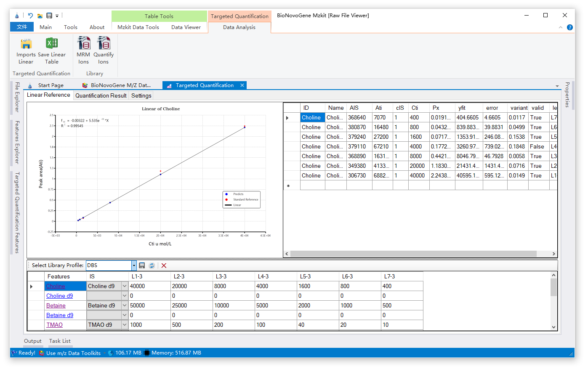The image size is (588, 368).
Task: Click left arrow of horizontal scrollbar
Action: [287, 254]
